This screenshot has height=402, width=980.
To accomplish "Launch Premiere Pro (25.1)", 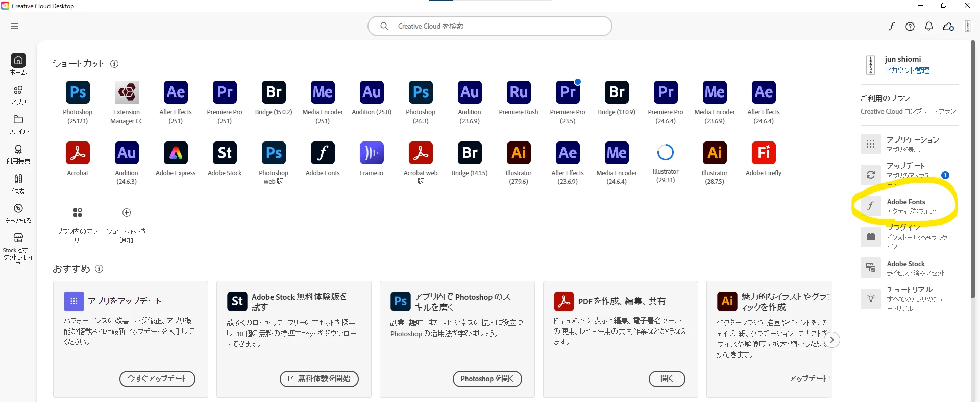I will [225, 92].
